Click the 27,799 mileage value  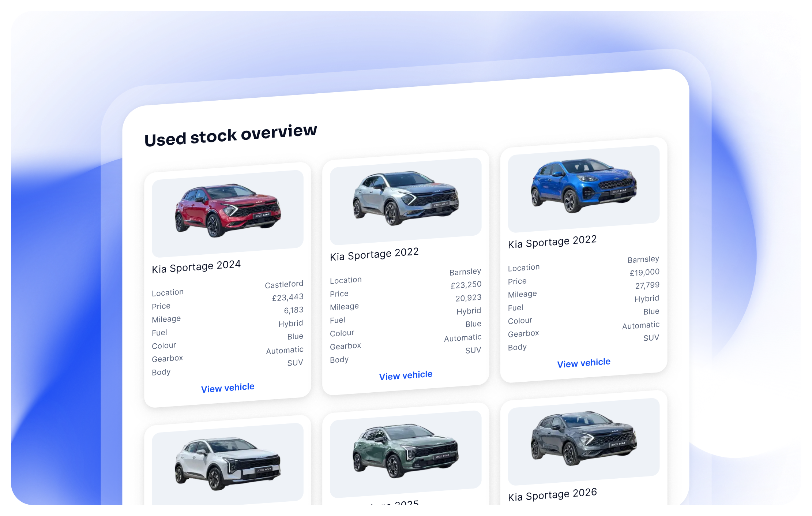tap(647, 285)
